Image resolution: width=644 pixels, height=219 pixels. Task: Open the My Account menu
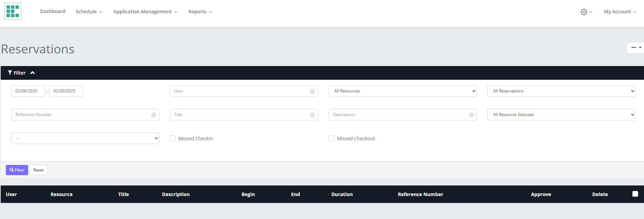[620, 12]
